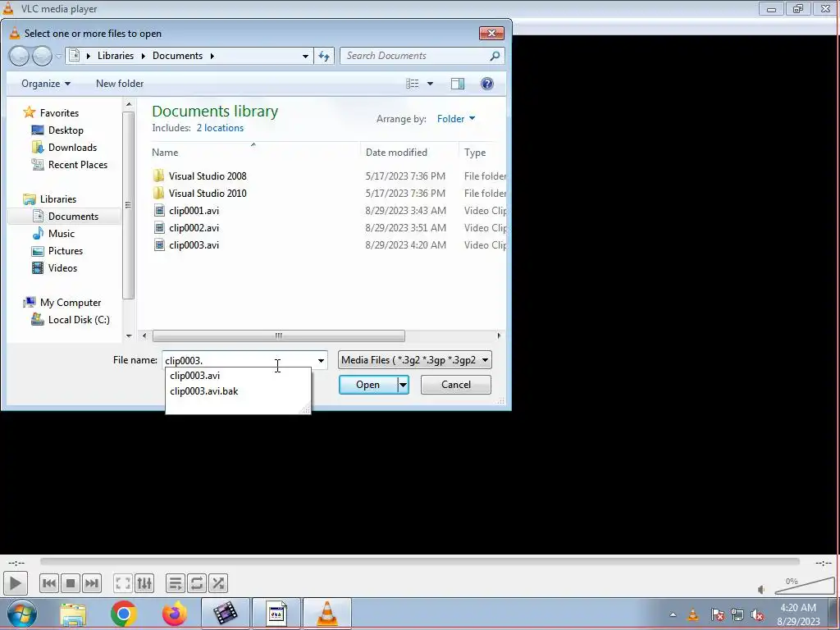The width and height of the screenshot is (840, 630).
Task: Open Windows Start menu
Action: (x=22, y=614)
